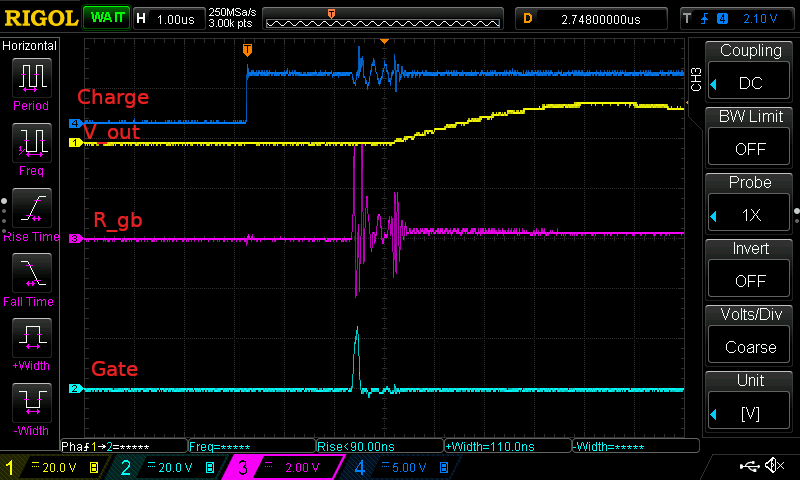Screen dimensions: 800x480
Task: Click the 250MSa/s sample rate readout
Action: [232, 12]
